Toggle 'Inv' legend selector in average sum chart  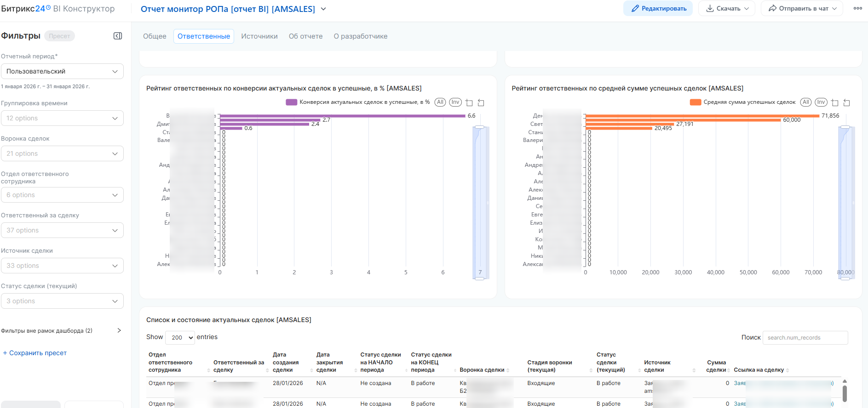point(821,102)
